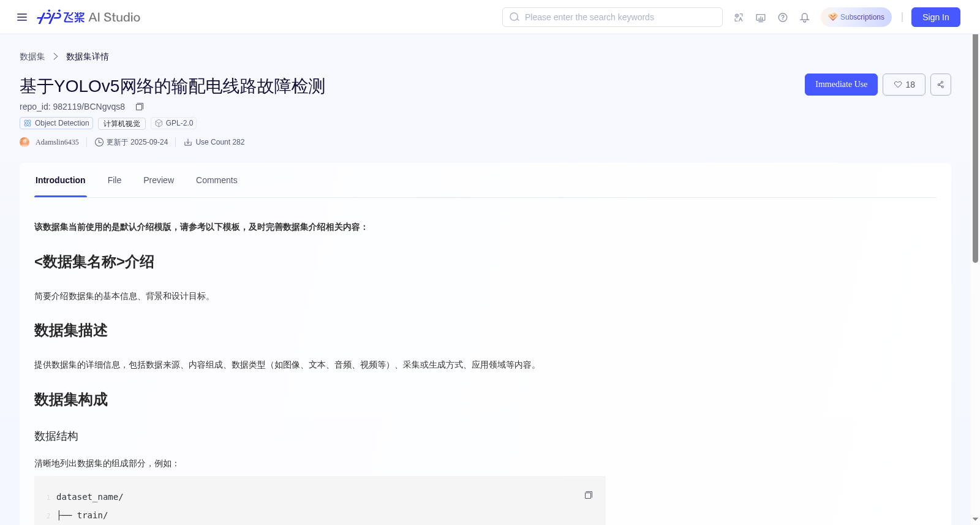Viewport: 980px width, 525px height.
Task: Click the Use Count 282 text
Action: tap(220, 142)
